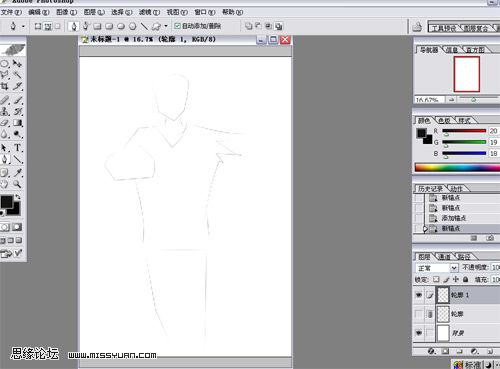Viewport: 500px width, 369px height.
Task: Open the Pen tool preset picker arrow
Action: (23, 26)
